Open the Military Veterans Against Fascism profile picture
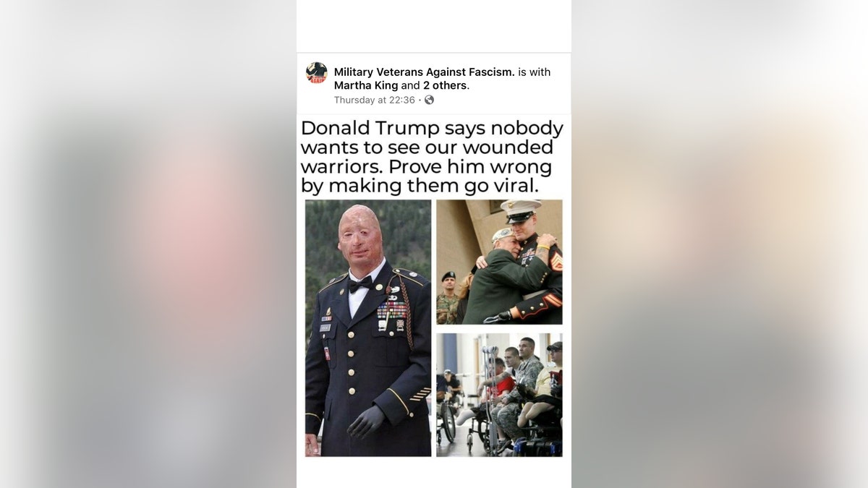 click(x=316, y=73)
